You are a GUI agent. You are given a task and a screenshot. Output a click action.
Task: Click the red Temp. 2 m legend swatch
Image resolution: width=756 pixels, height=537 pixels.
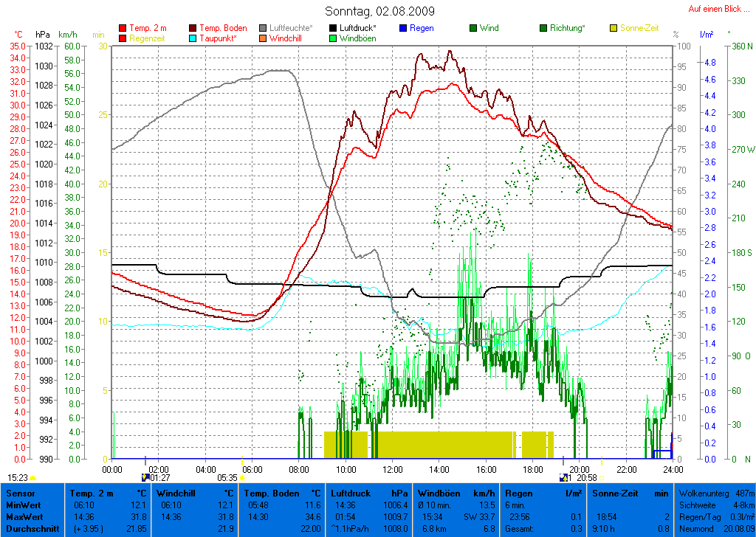pyautogui.click(x=123, y=28)
